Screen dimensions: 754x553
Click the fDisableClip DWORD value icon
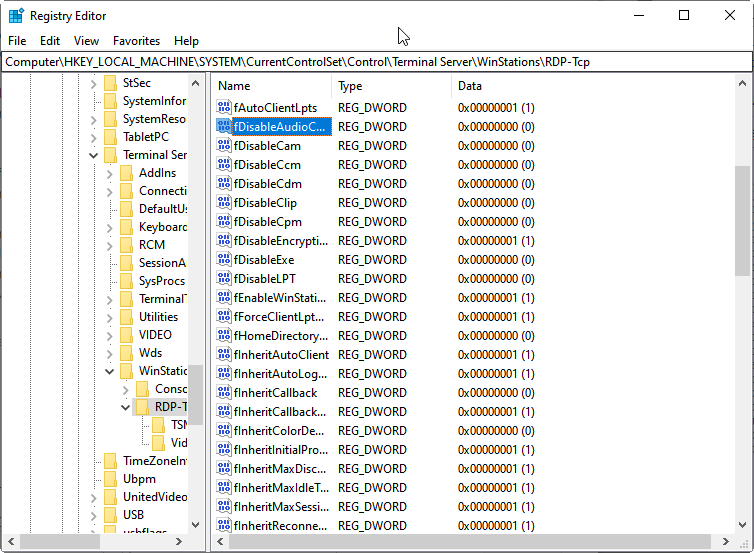click(x=224, y=202)
